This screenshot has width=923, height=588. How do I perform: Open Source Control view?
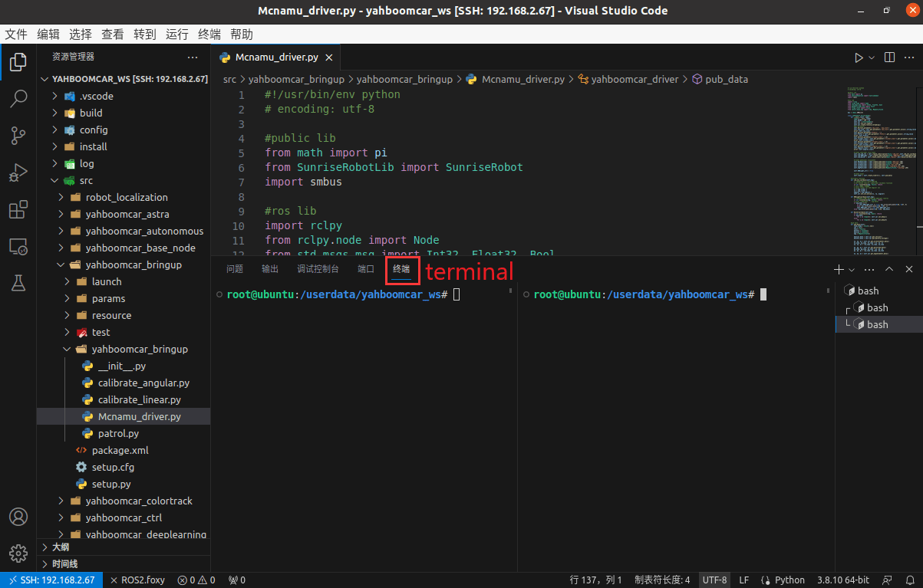click(18, 136)
